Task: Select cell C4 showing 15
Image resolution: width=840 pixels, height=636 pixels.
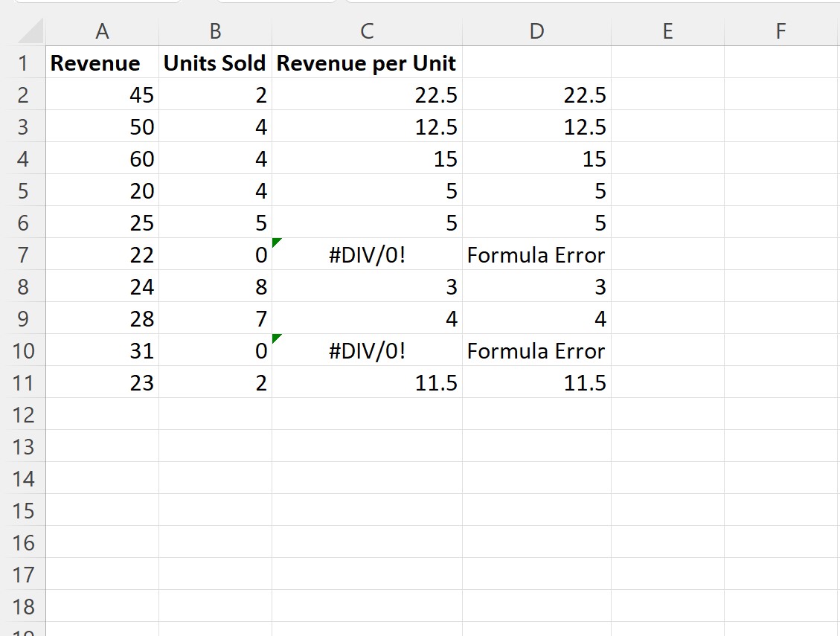Action: (367, 158)
